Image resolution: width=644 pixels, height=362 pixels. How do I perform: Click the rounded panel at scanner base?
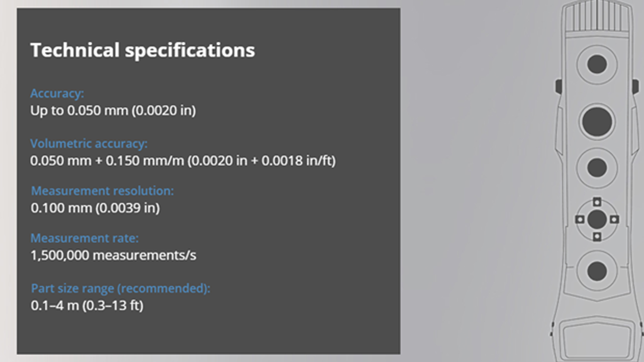(598, 339)
